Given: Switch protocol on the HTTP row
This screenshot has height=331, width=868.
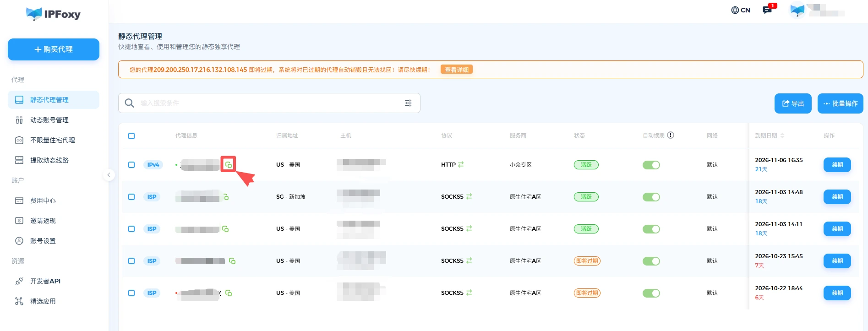Looking at the screenshot, I should coord(461,164).
